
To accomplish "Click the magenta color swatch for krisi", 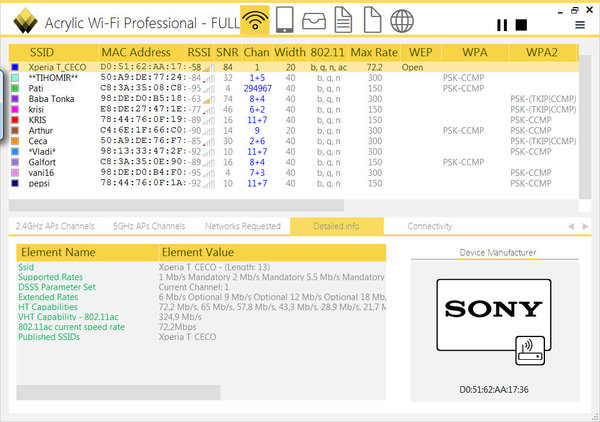I will [x=15, y=109].
